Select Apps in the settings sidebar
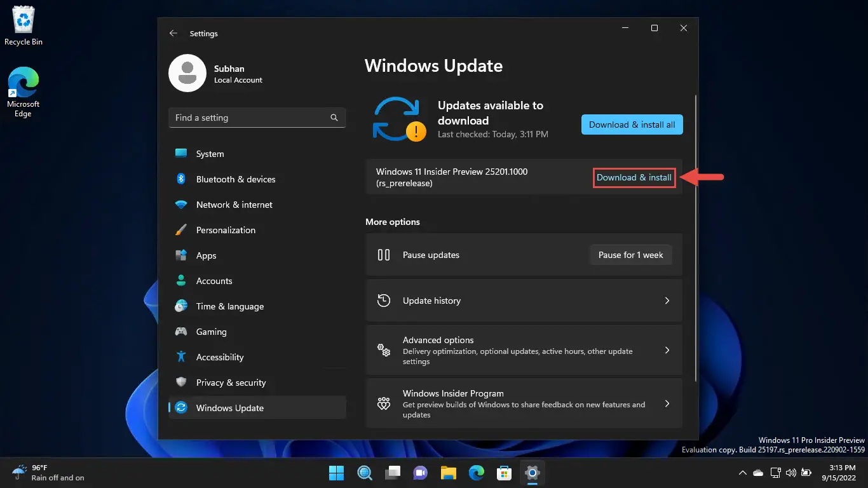Screen dimensions: 868x488 pos(206,255)
